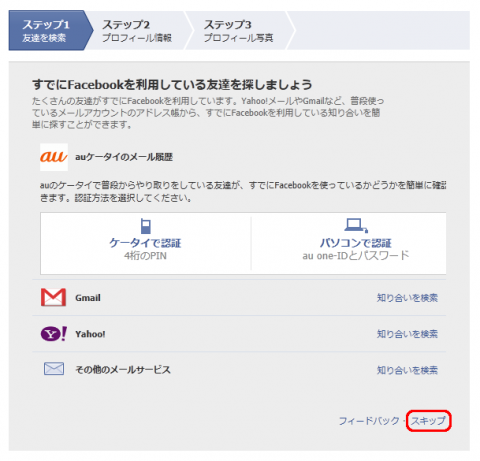The width and height of the screenshot is (480, 461).
Task: Choose ケータイで認証 4-digit PIN option
Action: point(146,243)
